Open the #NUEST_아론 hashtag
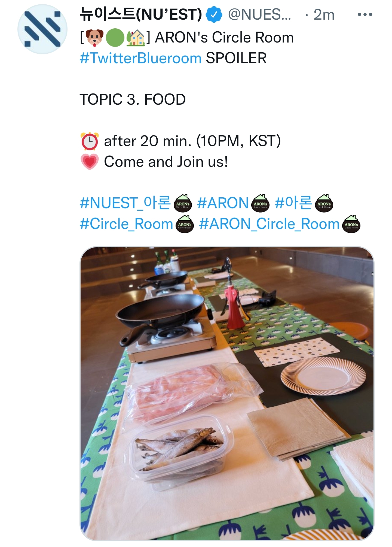392x547 pixels. 125,203
